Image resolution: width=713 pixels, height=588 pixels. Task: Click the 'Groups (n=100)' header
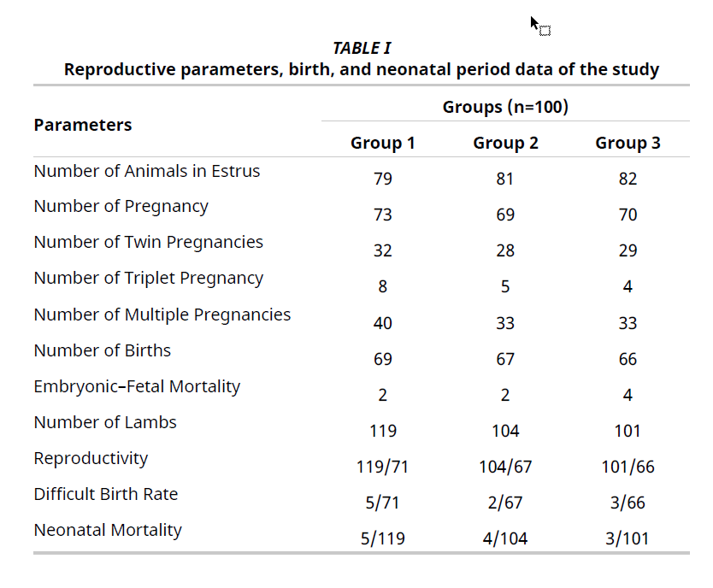click(505, 107)
